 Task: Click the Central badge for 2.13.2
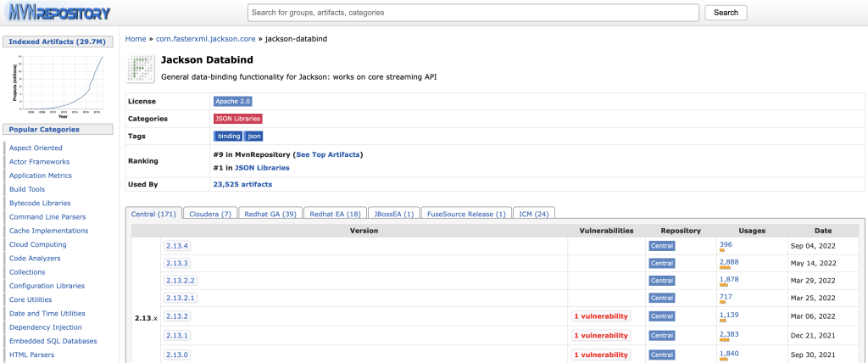coord(662,316)
